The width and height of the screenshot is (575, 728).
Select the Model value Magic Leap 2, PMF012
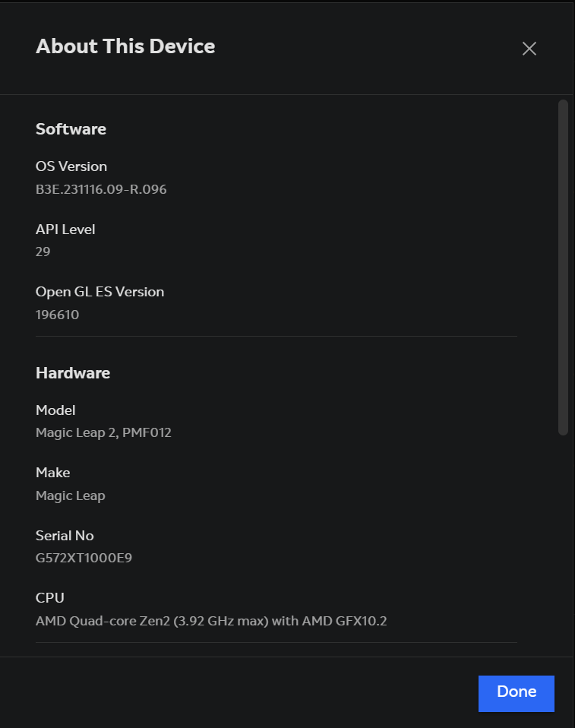(104, 432)
